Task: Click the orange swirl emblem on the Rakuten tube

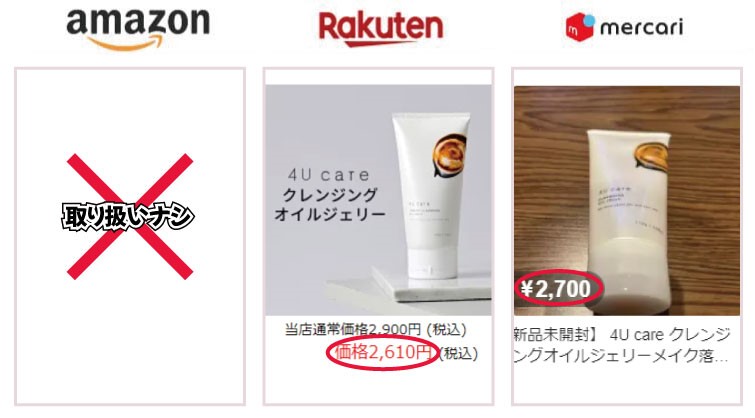Action: 449,156
